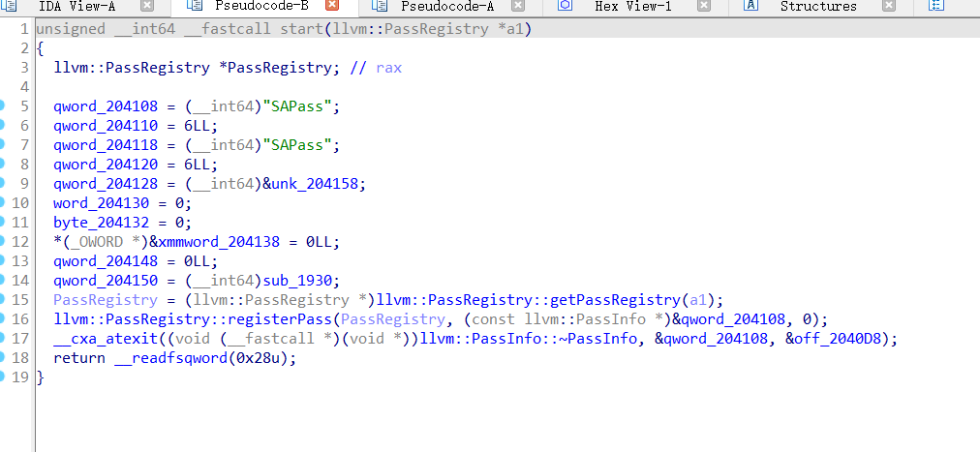The height and width of the screenshot is (452, 980).
Task: Click variable byte_204132 on line 11
Action: [101, 223]
